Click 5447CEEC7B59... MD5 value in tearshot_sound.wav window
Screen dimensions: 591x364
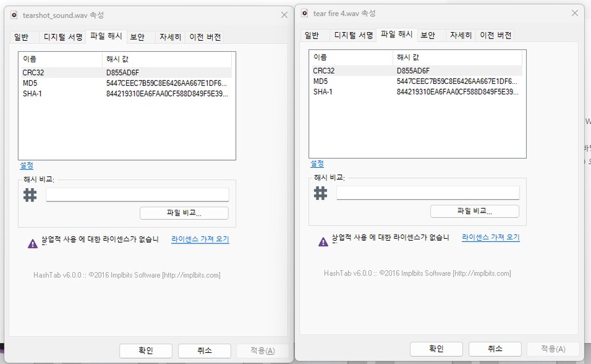pos(167,83)
